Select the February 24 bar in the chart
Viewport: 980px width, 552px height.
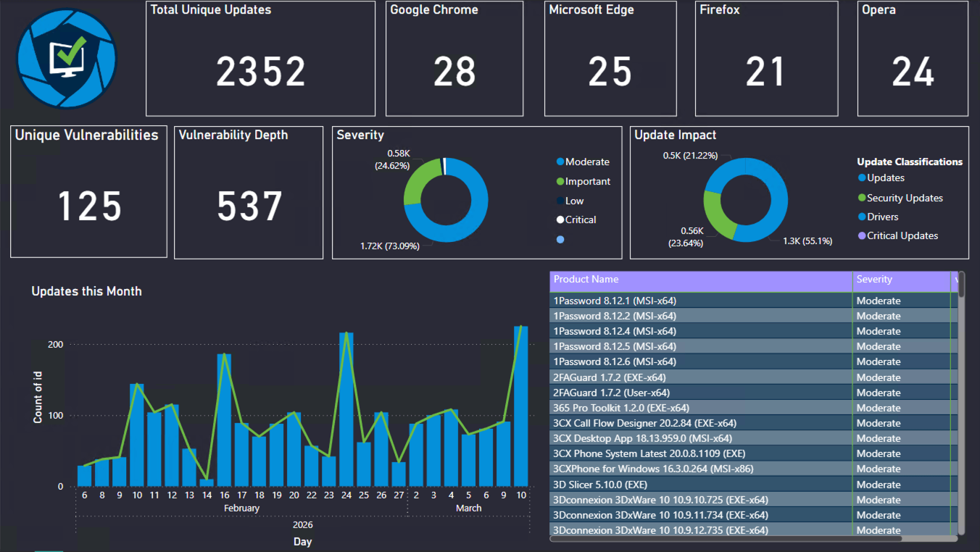click(346, 409)
